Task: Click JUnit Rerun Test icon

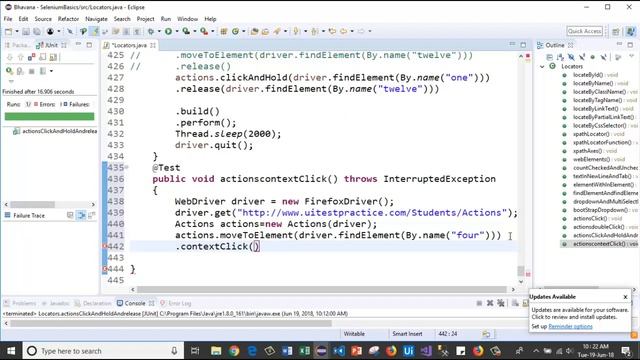Action: pos(9,71)
